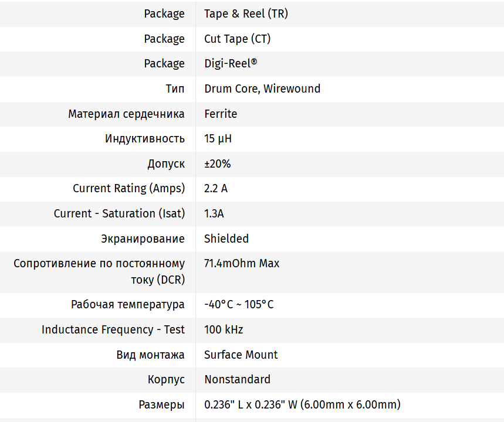Click the '1.3A' saturation current value

[214, 213]
